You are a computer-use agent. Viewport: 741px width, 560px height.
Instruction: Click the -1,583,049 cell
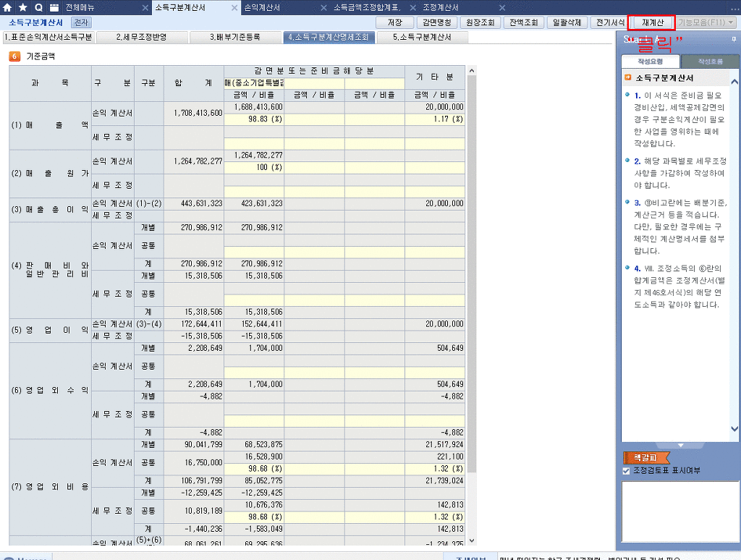[254, 530]
